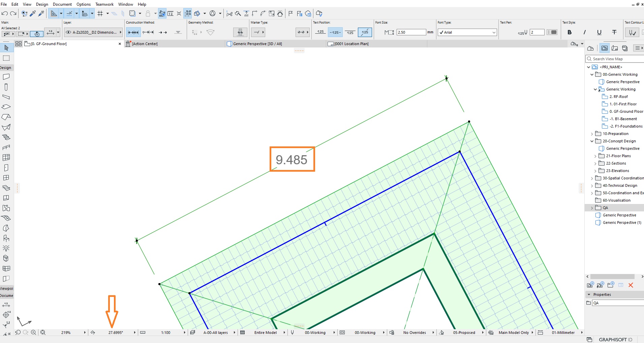644x343 pixels.
Task: Click the Undo arrow in the top toolbar
Action: pyautogui.click(x=5, y=13)
